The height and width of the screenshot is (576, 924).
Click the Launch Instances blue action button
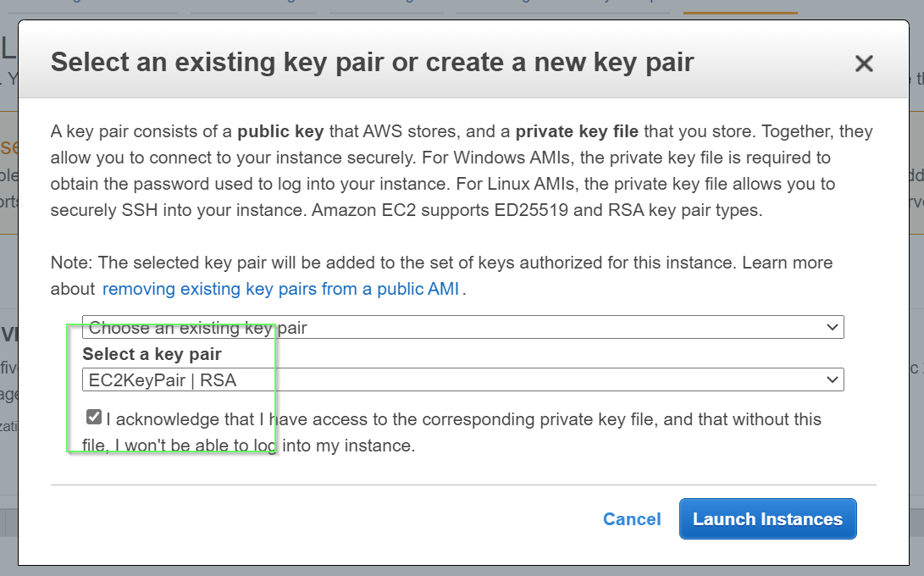tap(767, 518)
